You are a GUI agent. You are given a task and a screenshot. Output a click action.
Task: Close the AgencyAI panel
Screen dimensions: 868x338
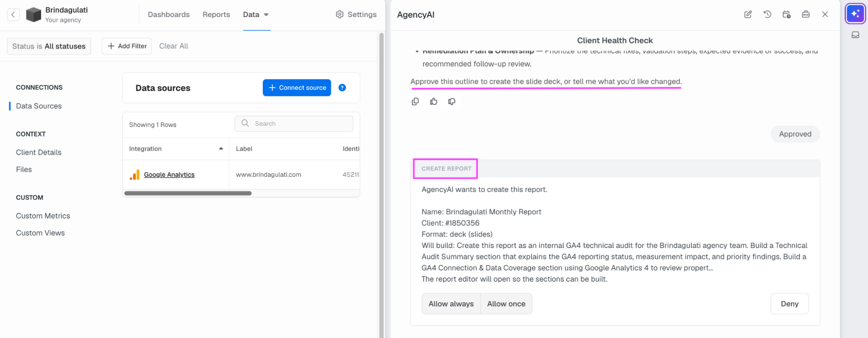pyautogui.click(x=825, y=14)
